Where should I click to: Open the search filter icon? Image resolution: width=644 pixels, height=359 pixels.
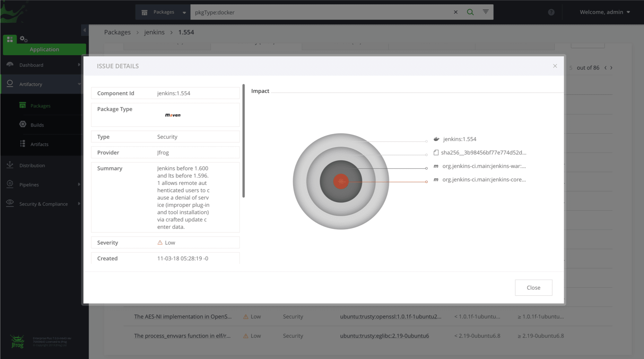click(x=486, y=12)
